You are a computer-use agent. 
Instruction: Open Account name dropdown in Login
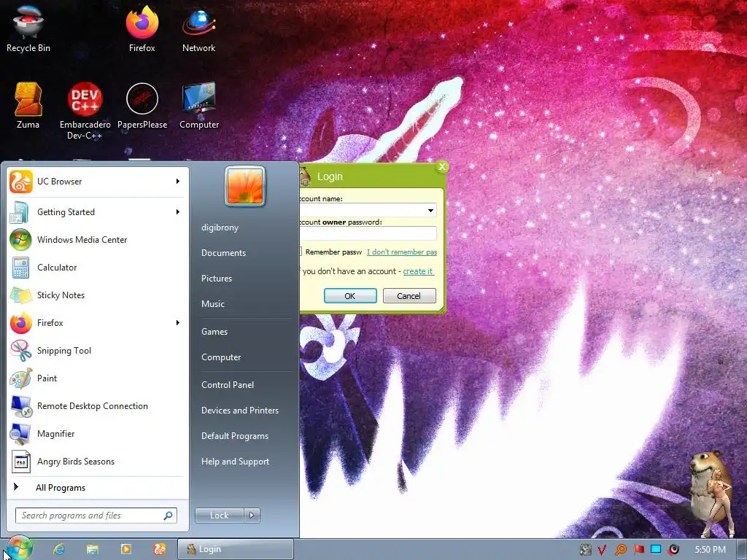point(430,211)
